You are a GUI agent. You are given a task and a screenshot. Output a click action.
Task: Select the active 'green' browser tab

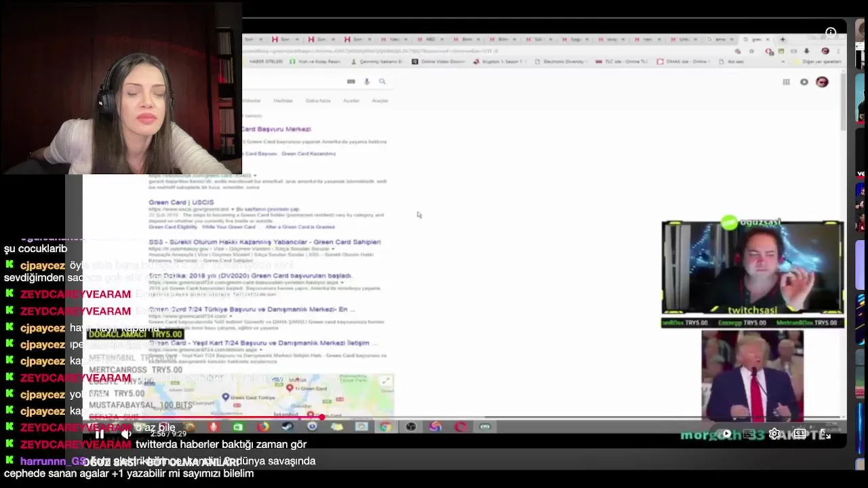coord(756,39)
